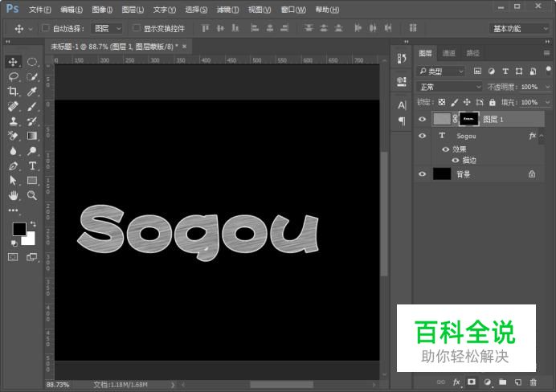Screen dimensions: 556x392
Task: Open opacity 不透明度 dropdown arrow
Action: [x=547, y=87]
